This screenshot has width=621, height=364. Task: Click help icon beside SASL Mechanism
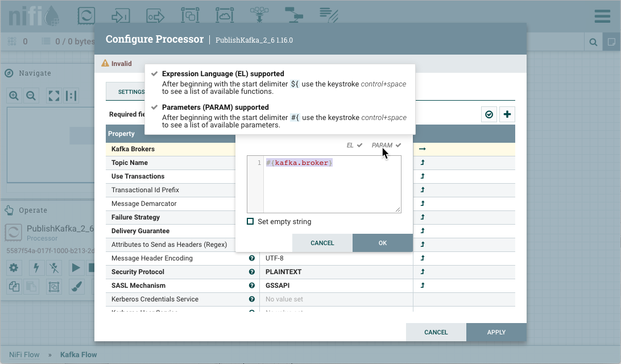point(252,286)
